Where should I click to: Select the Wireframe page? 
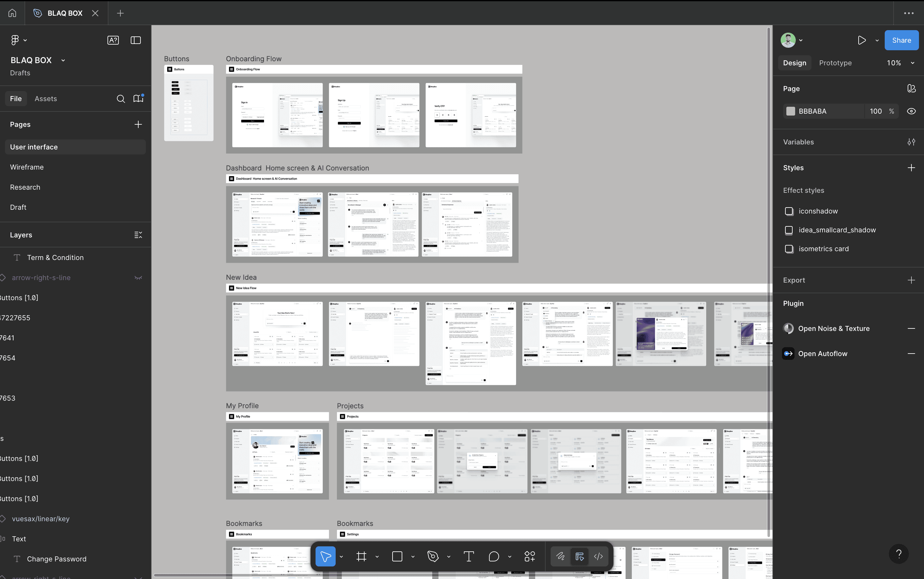27,167
